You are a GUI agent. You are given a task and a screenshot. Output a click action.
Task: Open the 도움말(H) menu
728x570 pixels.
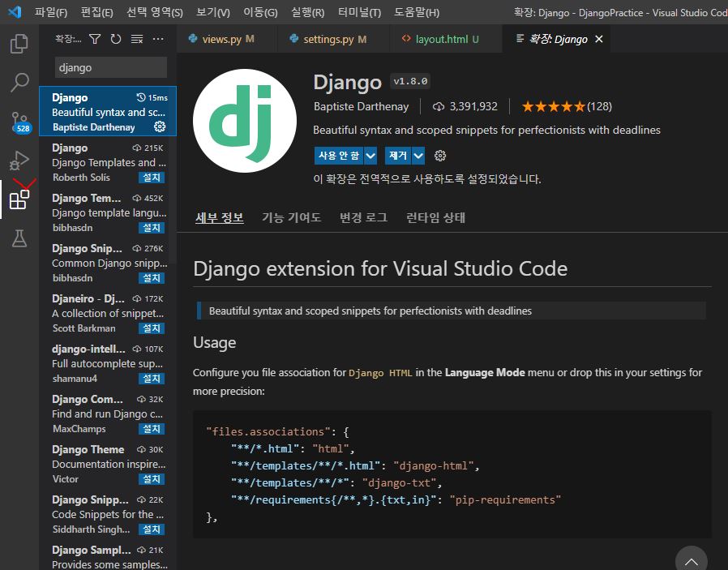point(417,12)
